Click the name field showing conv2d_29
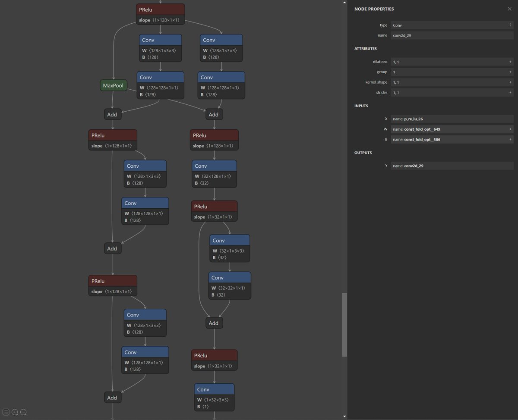 point(432,35)
